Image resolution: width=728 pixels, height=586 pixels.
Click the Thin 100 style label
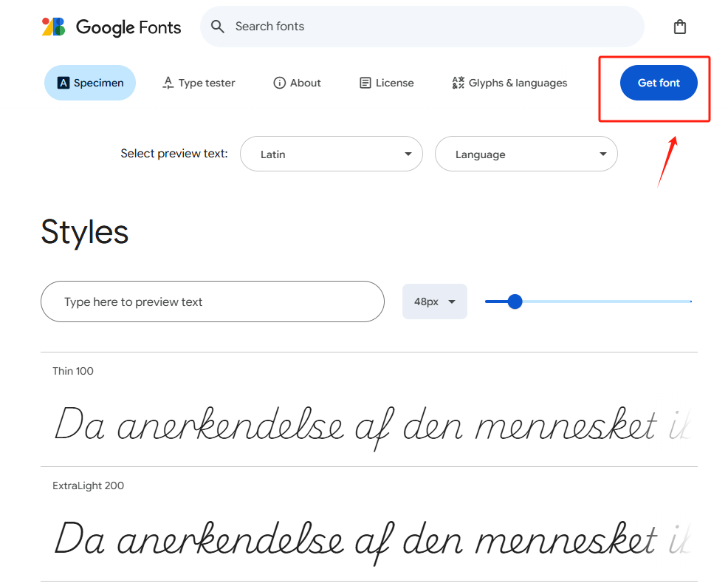click(x=73, y=371)
